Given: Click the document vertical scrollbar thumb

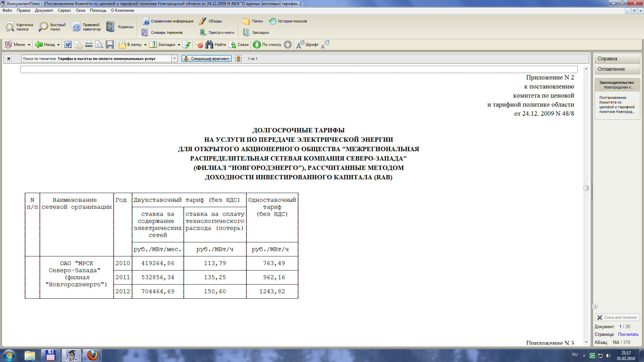Looking at the screenshot, I should (x=586, y=188).
